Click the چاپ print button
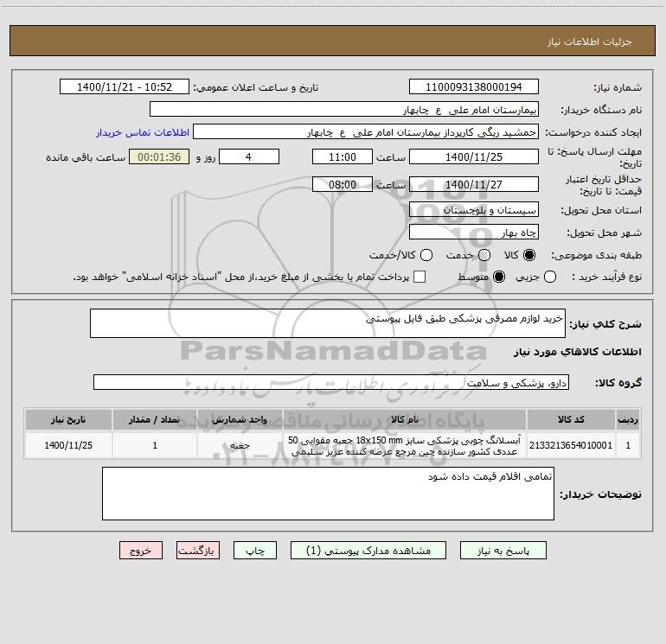The height and width of the screenshot is (644, 666). coord(255,551)
